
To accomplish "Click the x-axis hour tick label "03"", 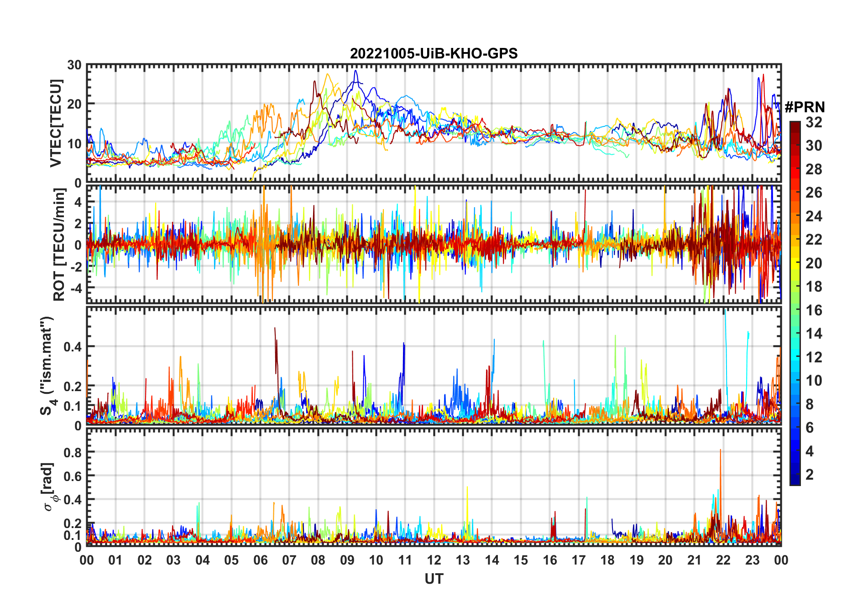I will [173, 560].
